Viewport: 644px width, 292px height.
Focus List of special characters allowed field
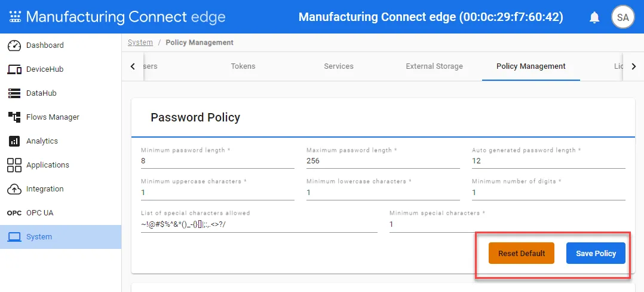tap(259, 224)
